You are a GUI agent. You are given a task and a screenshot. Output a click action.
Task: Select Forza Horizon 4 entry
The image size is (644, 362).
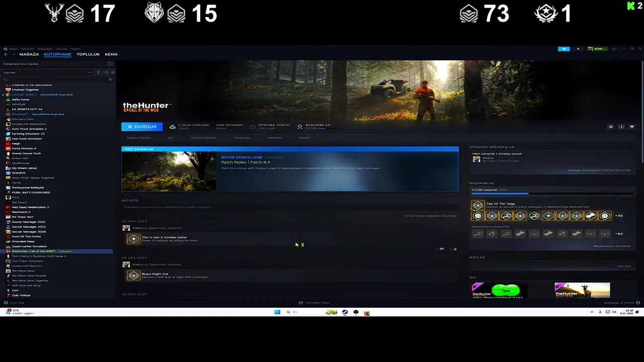[24, 148]
